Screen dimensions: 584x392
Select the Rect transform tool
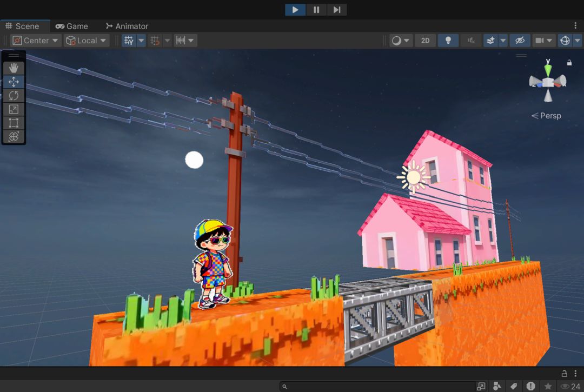tap(14, 123)
